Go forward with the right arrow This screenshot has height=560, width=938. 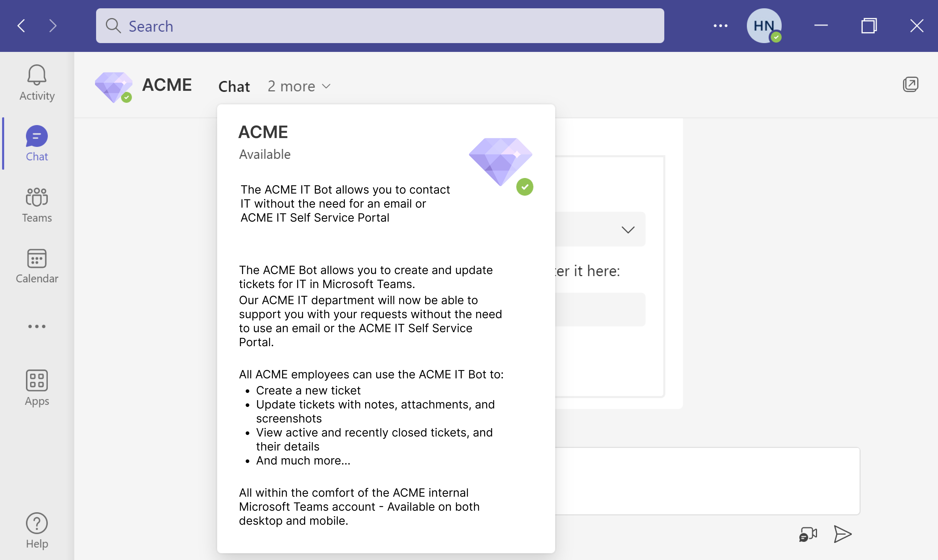(53, 26)
